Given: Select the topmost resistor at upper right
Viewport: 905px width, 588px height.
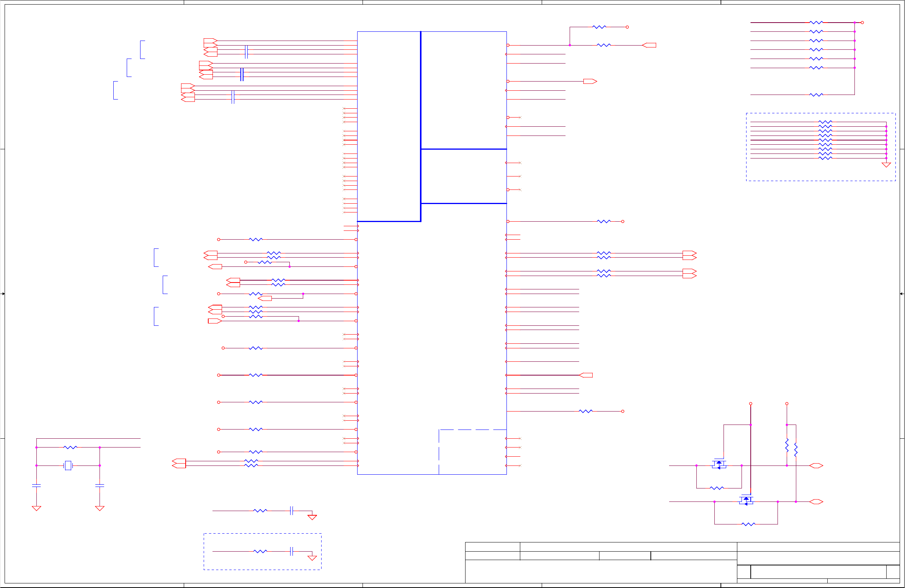Looking at the screenshot, I should click(x=816, y=23).
